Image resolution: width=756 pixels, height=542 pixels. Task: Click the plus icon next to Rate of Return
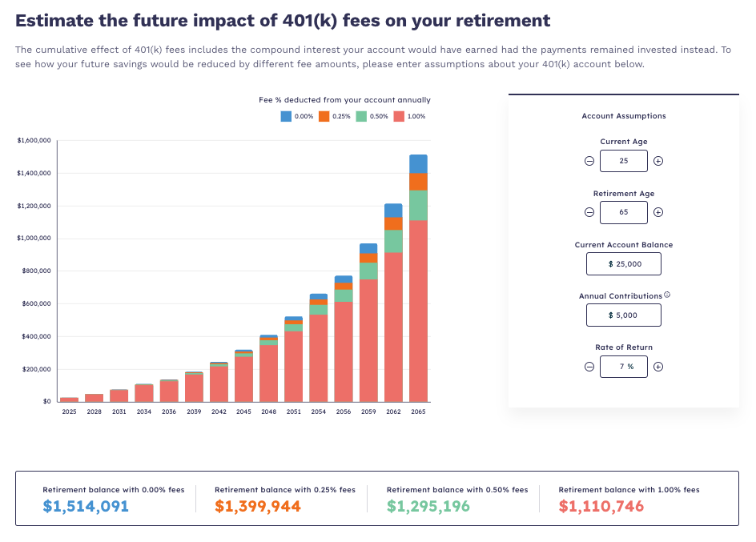click(657, 366)
